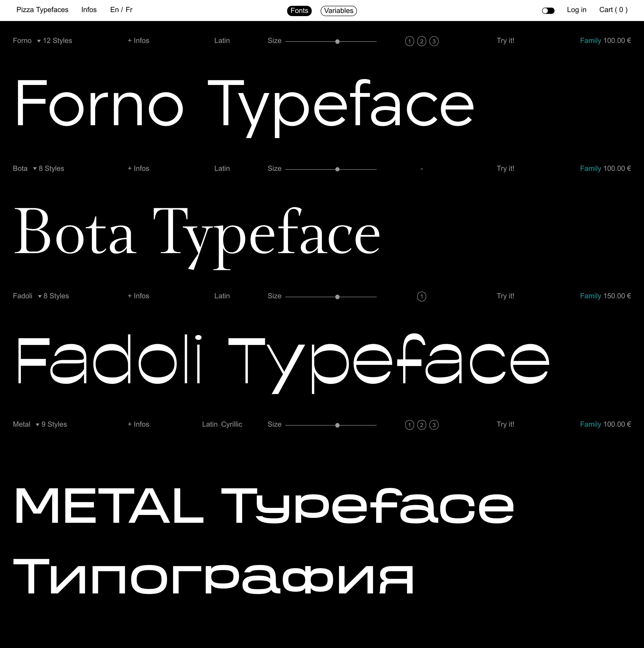Select Cyrillic script for Metal
The width and height of the screenshot is (644, 648).
(231, 424)
